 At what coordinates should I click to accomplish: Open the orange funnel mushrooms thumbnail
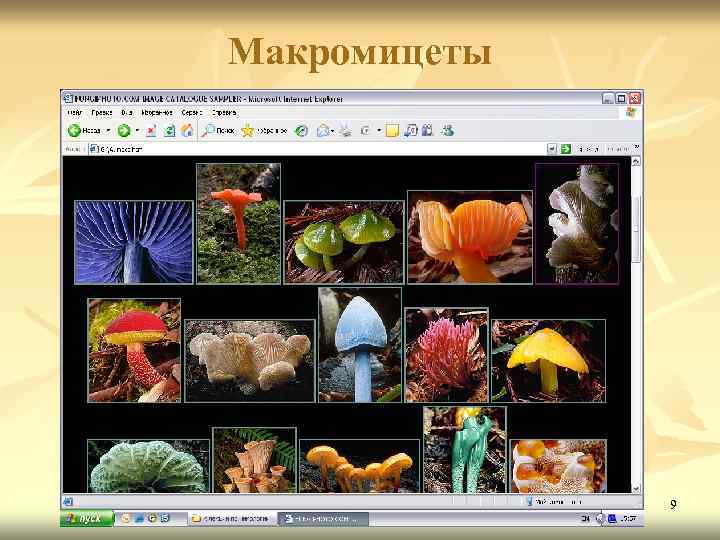point(255,460)
